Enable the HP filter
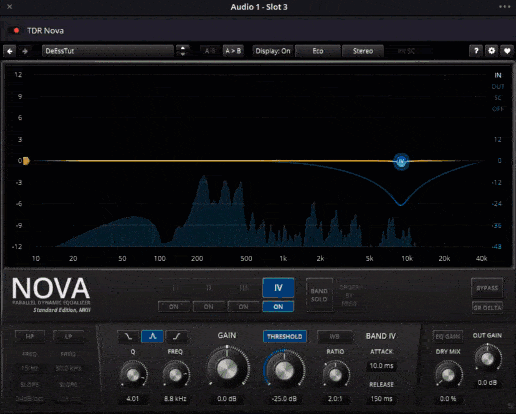The image size is (516, 414). point(30,336)
